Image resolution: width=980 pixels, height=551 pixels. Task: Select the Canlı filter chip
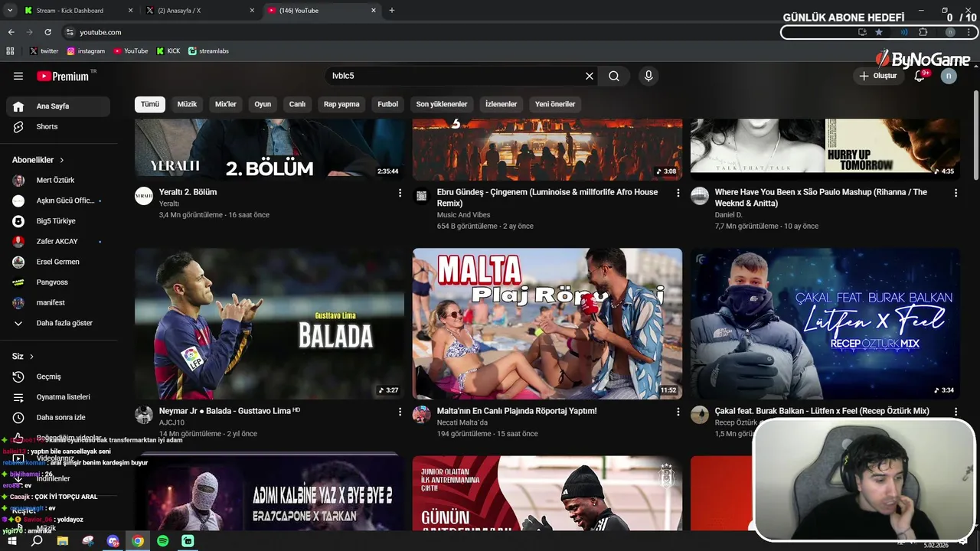point(297,104)
